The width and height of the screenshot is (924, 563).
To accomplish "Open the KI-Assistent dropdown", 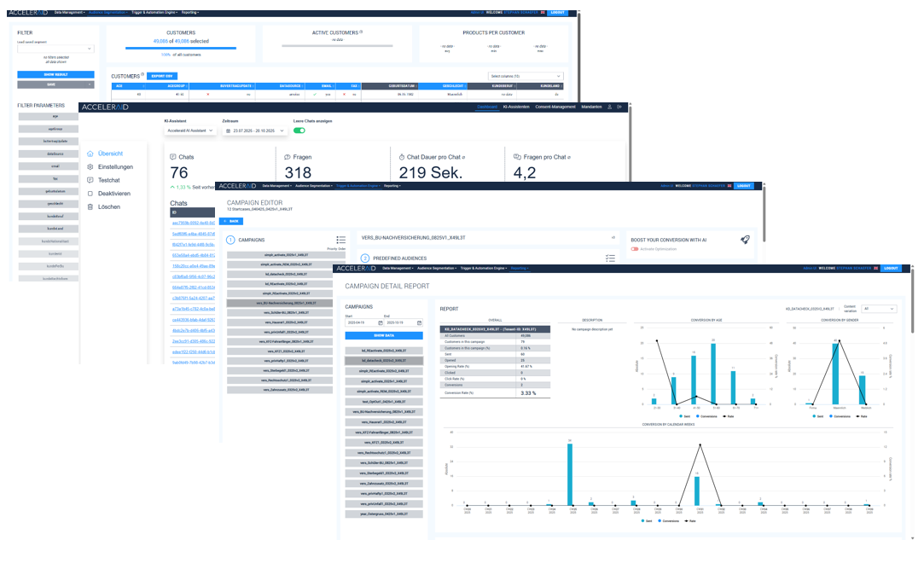I will coord(189,131).
